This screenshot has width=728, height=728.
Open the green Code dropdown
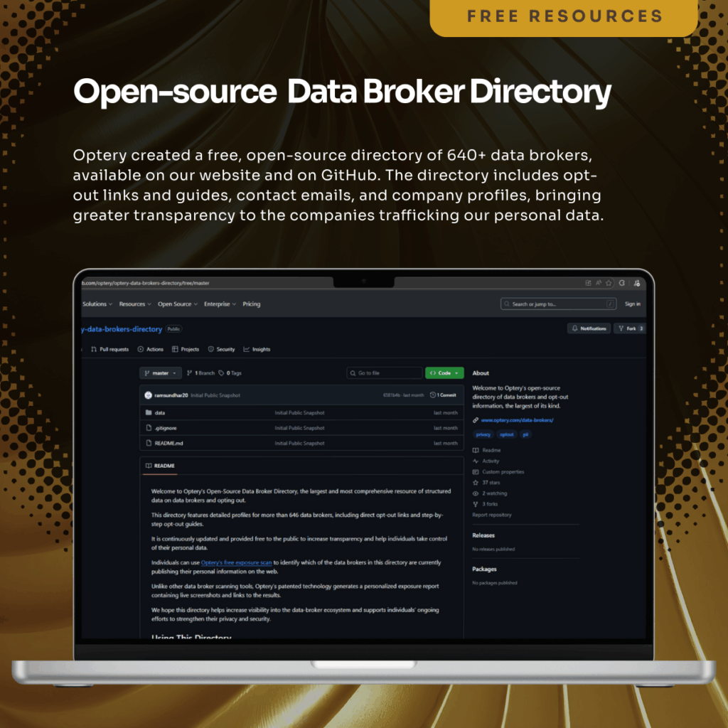coord(444,373)
